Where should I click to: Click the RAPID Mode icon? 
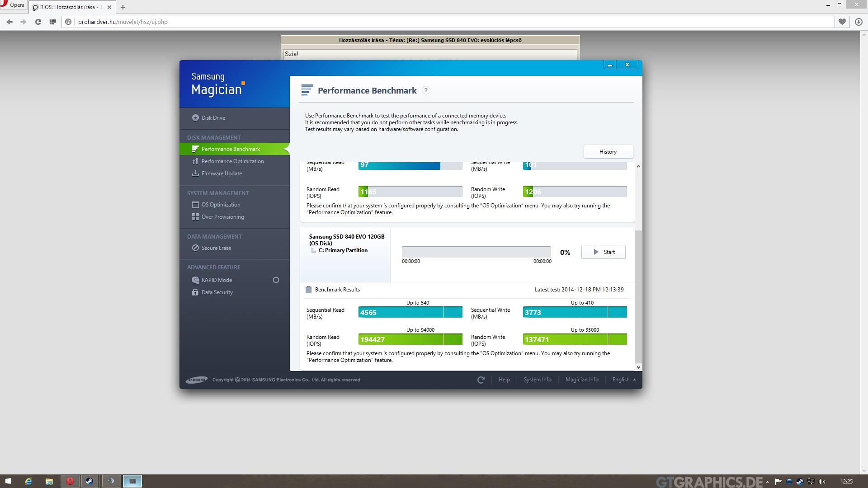click(x=195, y=280)
